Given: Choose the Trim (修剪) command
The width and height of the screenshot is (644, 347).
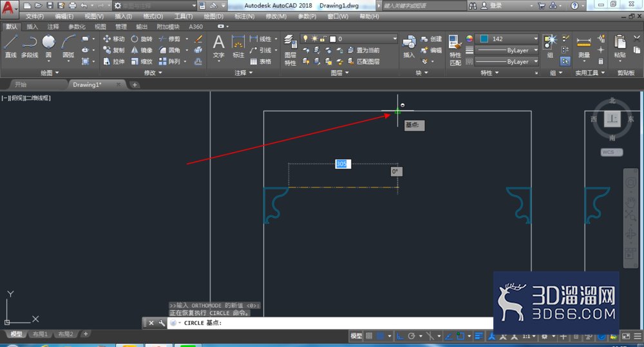Looking at the screenshot, I should [x=169, y=39].
